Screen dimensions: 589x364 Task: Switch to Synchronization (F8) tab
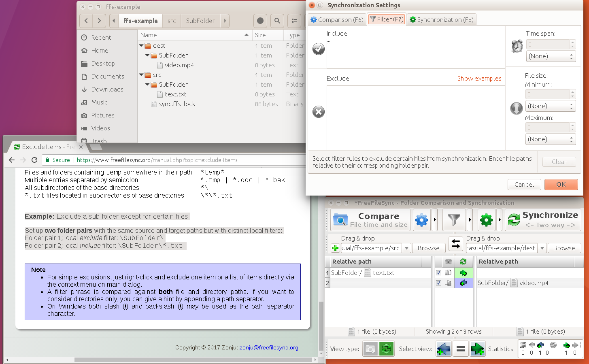pos(441,19)
